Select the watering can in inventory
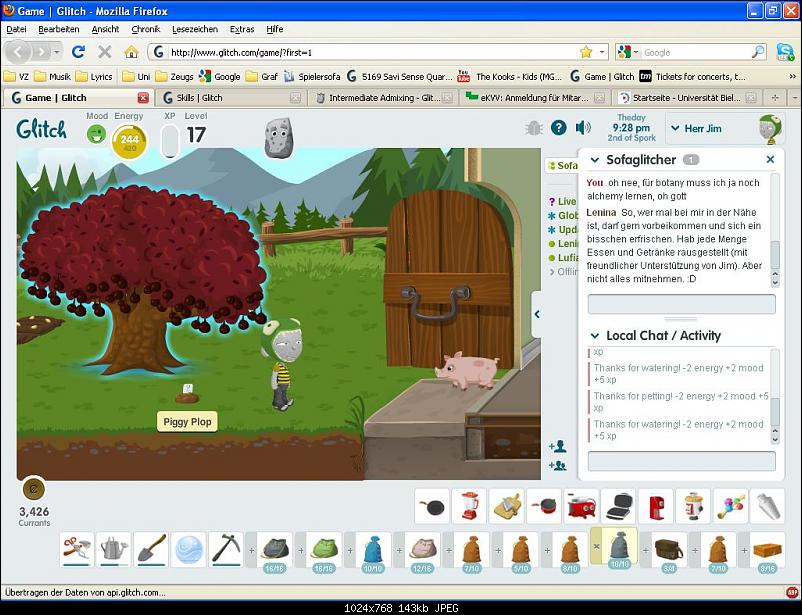This screenshot has height=615, width=802. 113,547
